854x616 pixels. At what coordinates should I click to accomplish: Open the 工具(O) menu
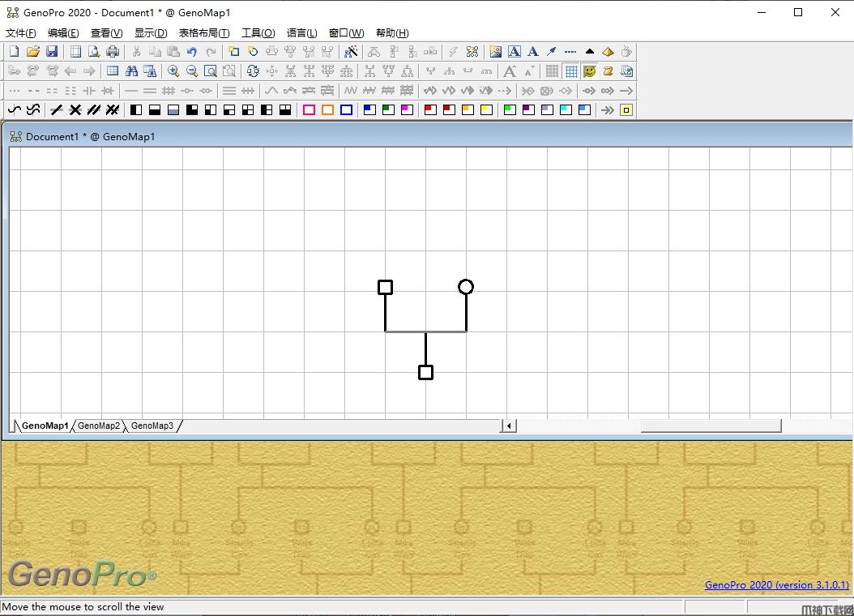pos(258,33)
